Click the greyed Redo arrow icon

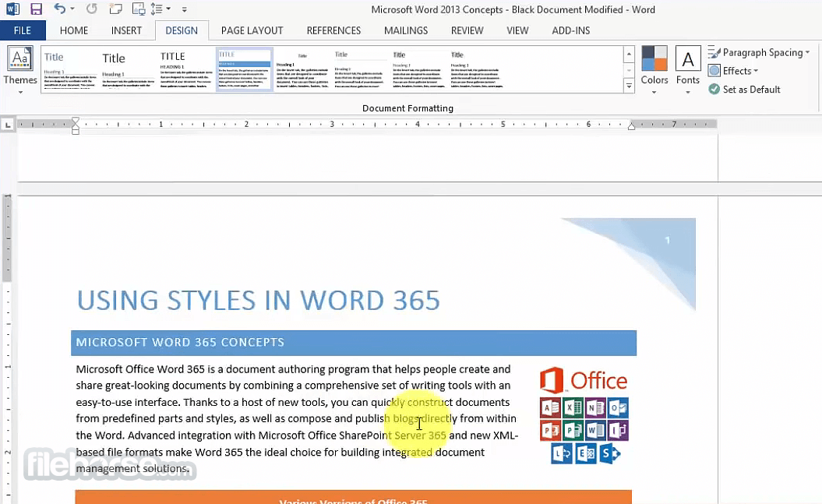91,9
